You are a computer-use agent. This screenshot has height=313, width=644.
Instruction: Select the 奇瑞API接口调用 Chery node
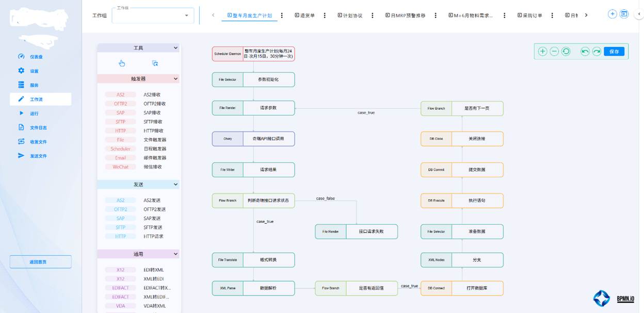[x=253, y=139]
